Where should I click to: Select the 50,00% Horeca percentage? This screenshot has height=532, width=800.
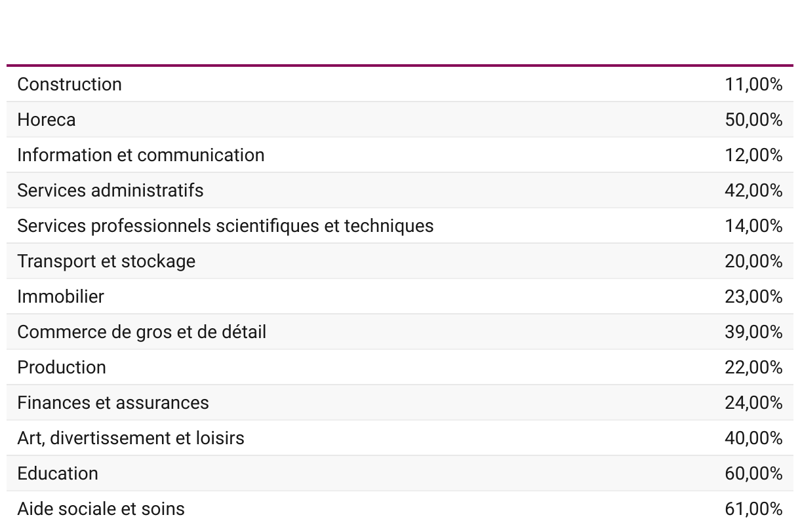point(753,120)
